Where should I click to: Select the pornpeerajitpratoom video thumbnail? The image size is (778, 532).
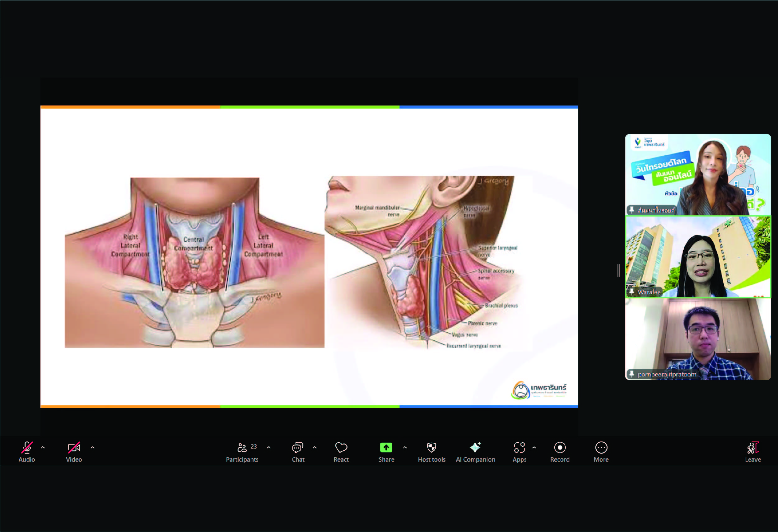tap(698, 339)
